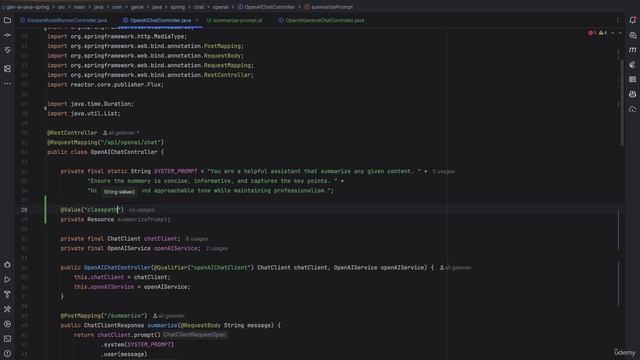This screenshot has height=360, width=640.
Task: Open the src breadcrumb dropdown
Action: point(61,7)
